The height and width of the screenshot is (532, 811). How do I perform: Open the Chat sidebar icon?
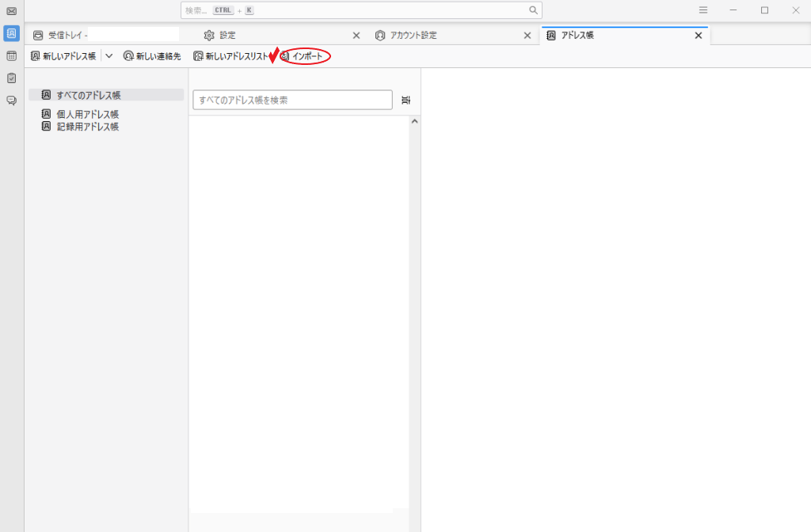(11, 101)
